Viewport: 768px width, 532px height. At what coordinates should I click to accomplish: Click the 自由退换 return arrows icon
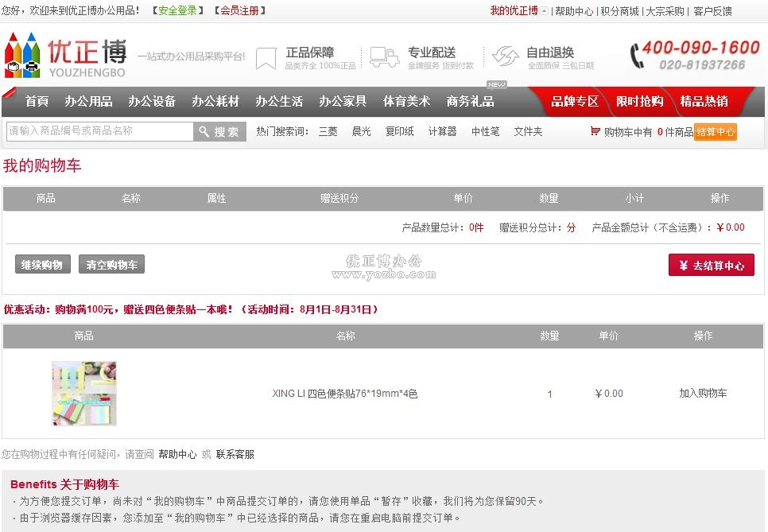coord(505,56)
